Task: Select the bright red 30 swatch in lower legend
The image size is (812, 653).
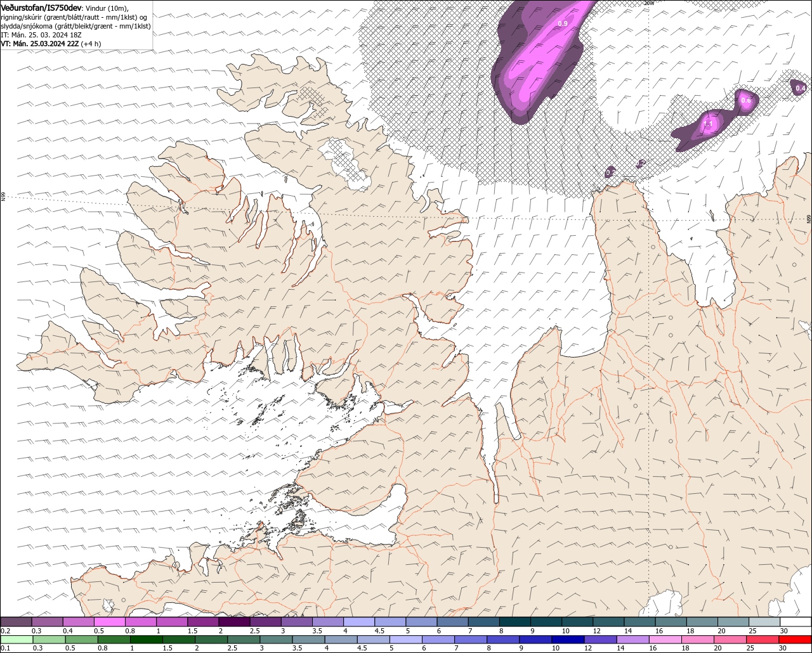Action: (796, 640)
